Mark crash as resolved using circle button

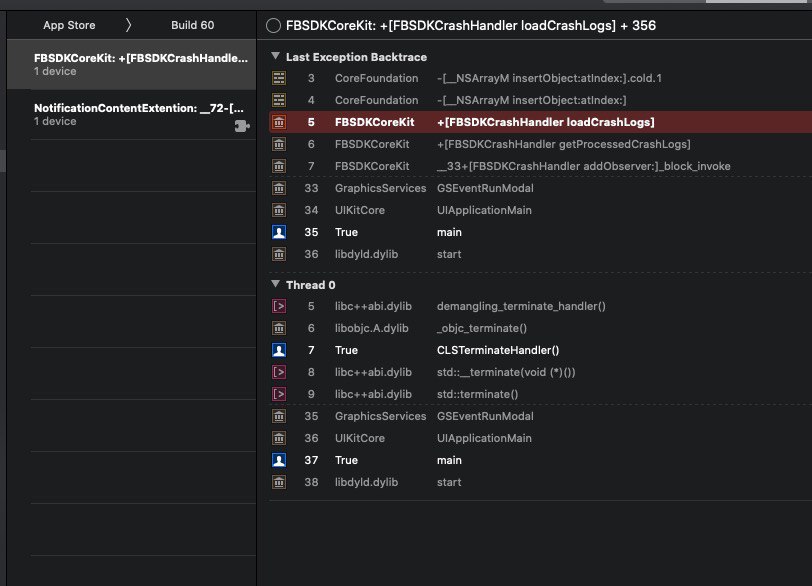[274, 25]
